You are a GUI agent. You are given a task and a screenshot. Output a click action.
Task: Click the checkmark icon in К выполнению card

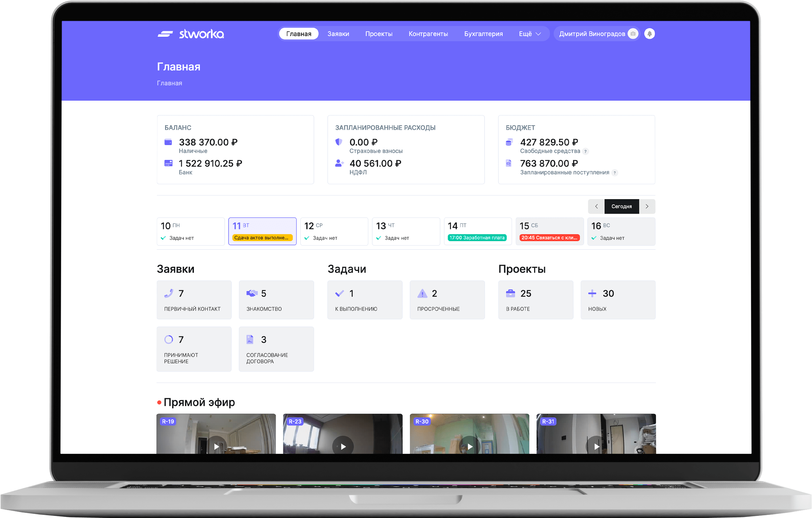(339, 293)
